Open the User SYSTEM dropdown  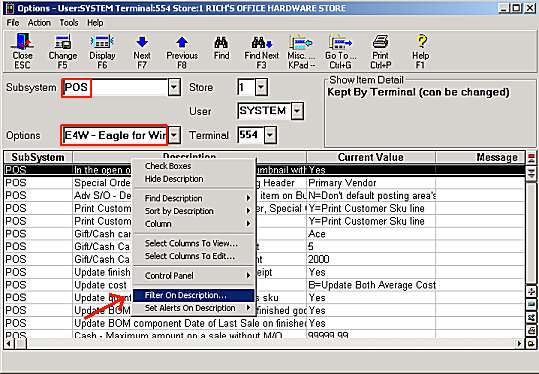(x=297, y=111)
